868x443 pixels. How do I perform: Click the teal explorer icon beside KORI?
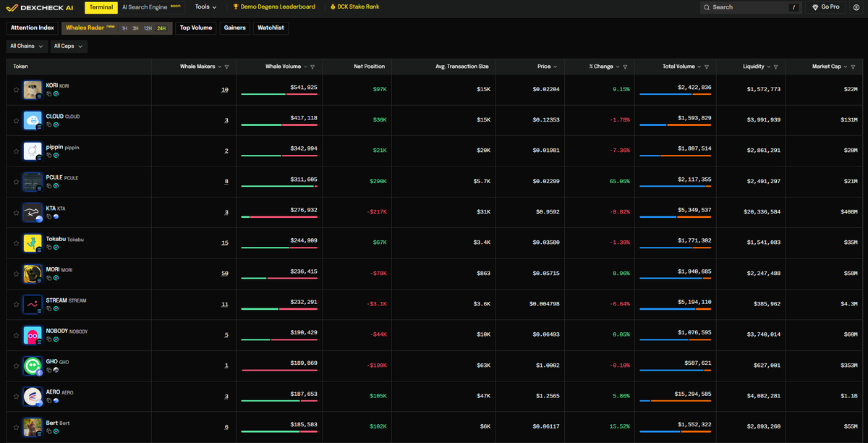(56, 94)
